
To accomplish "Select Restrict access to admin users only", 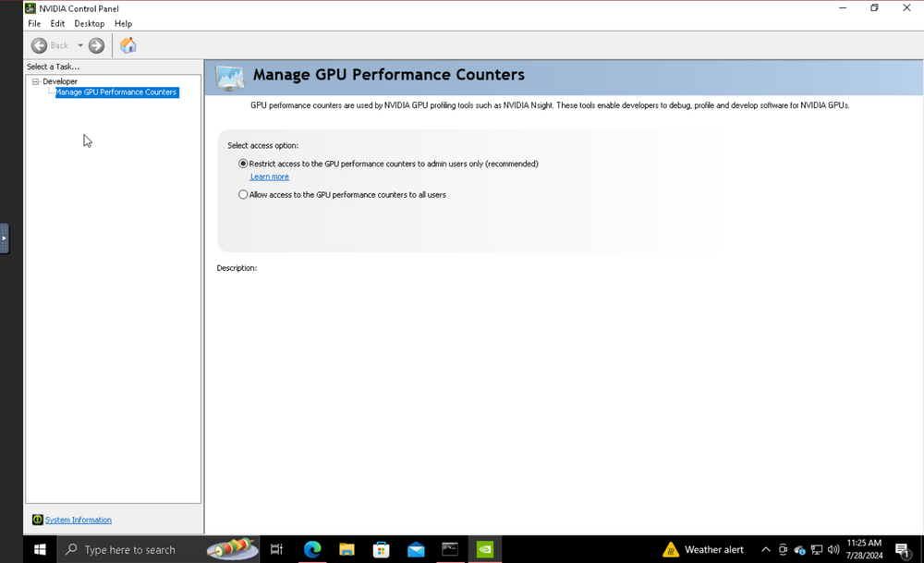I will coord(243,164).
